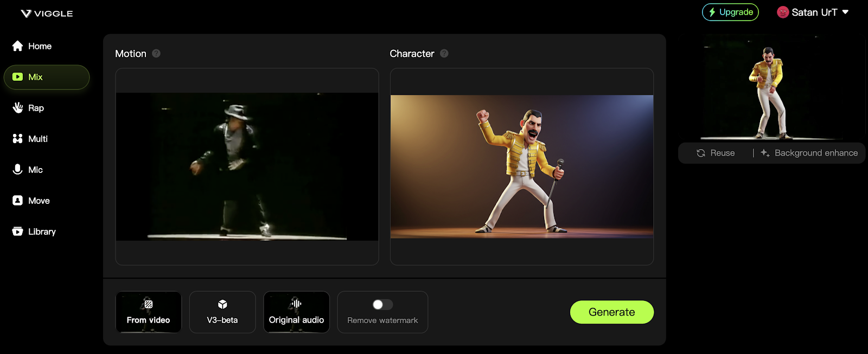Open the Mic section
868x354 pixels.
(x=28, y=170)
